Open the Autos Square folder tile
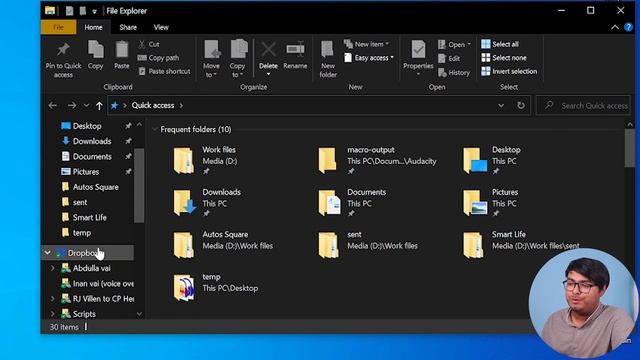This screenshot has width=640, height=360. [x=223, y=245]
